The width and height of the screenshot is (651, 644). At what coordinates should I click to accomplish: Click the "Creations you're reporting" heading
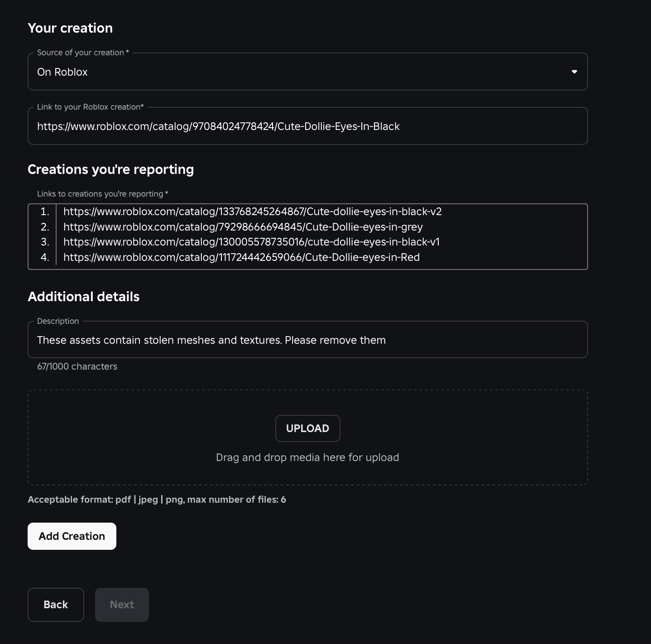pyautogui.click(x=110, y=169)
